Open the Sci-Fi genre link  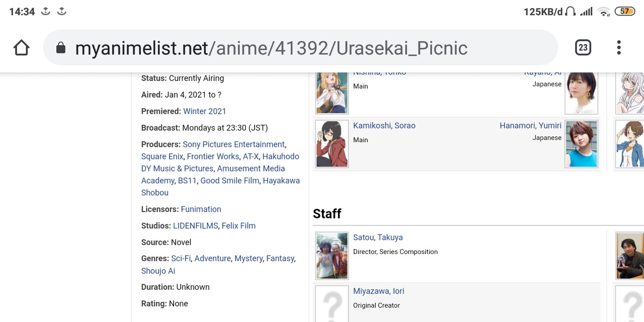[x=181, y=258]
